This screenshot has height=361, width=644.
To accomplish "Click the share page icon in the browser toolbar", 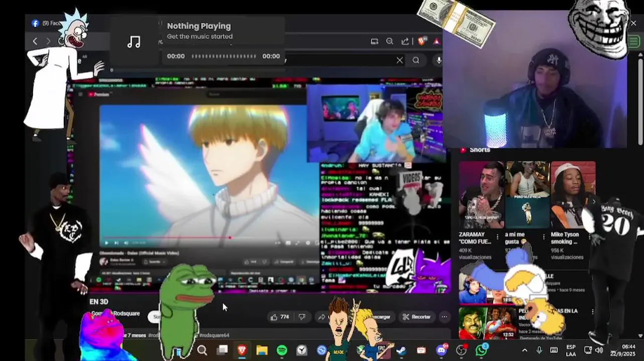I will (405, 42).
